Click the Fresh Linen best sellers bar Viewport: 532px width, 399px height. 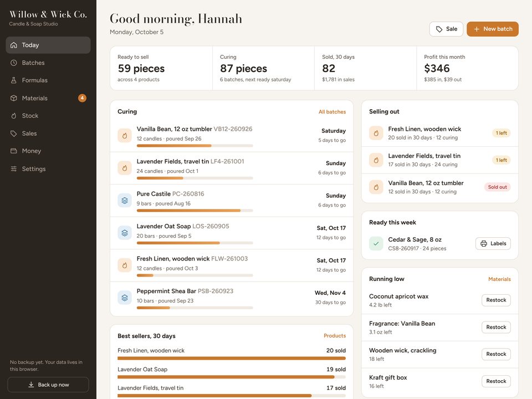tap(232, 359)
